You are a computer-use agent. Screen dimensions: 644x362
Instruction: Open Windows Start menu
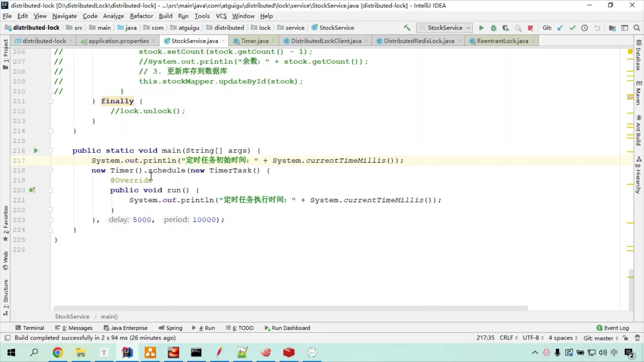coord(11,352)
